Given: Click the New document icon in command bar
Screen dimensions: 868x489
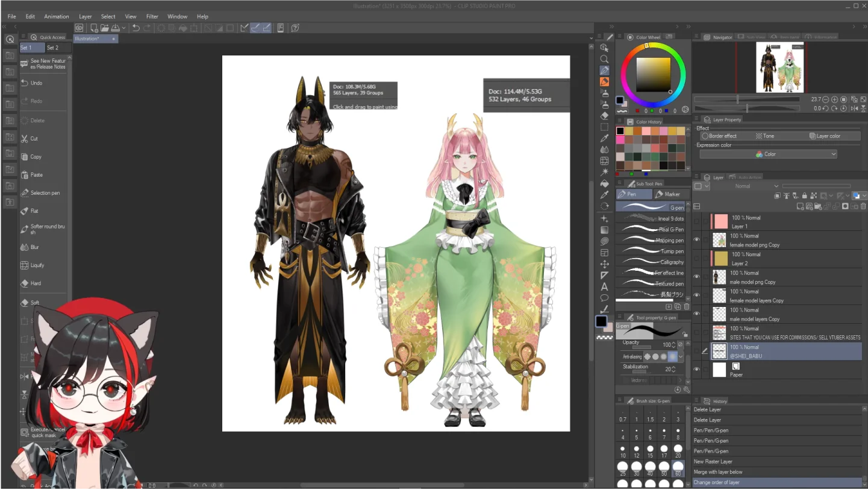Looking at the screenshot, I should [94, 28].
